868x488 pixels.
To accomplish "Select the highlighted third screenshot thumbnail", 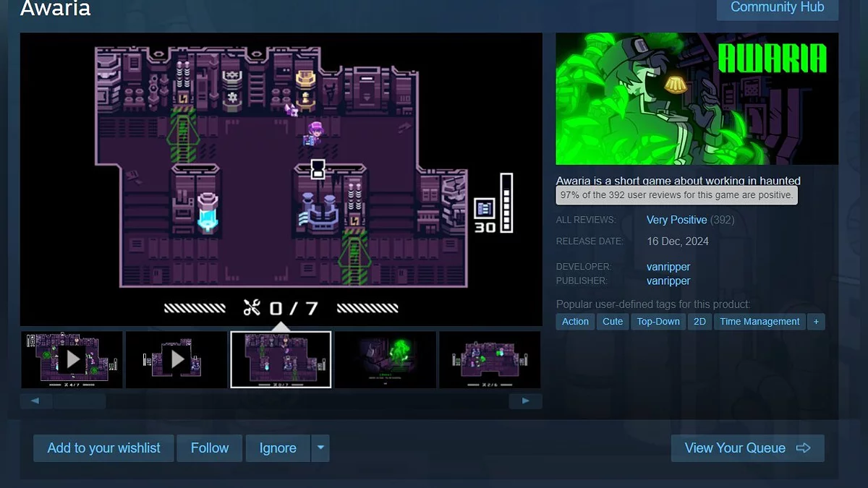I will click(x=281, y=359).
